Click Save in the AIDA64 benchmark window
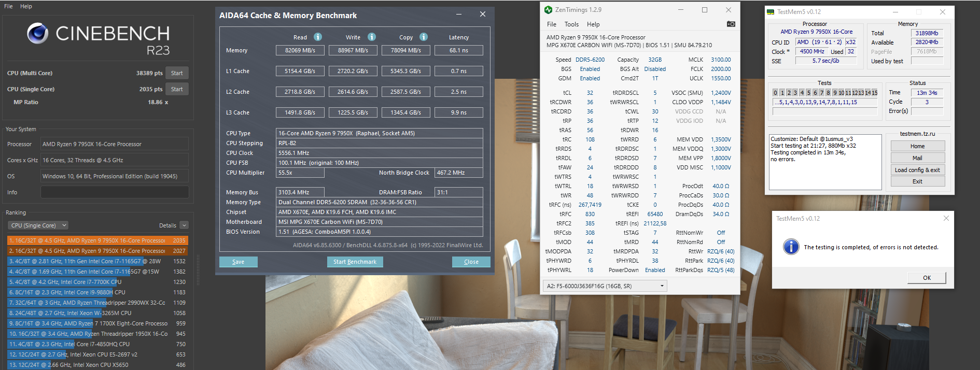Image resolution: width=980 pixels, height=370 pixels. coord(238,262)
